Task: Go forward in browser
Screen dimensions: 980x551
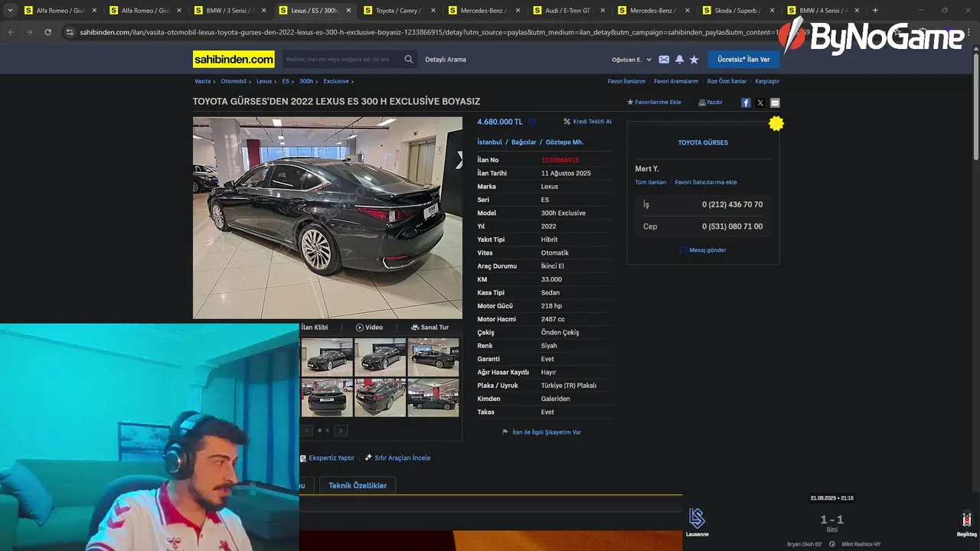Action: point(29,32)
